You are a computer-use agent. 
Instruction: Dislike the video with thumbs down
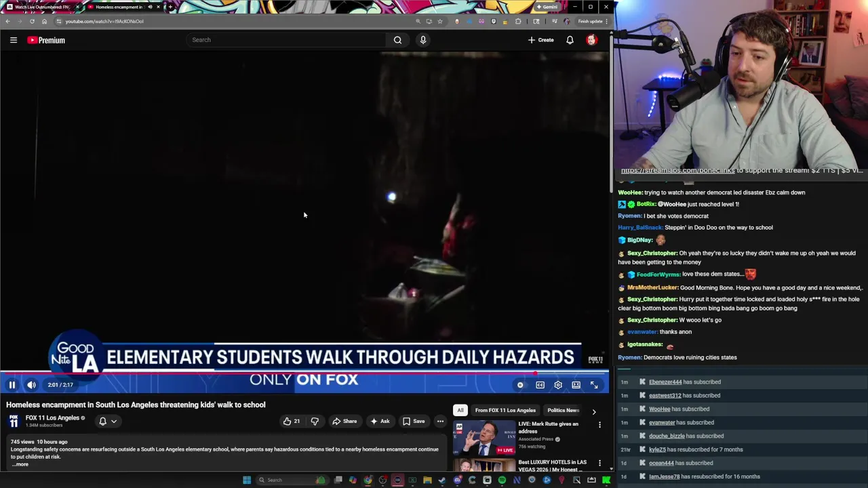(315, 422)
